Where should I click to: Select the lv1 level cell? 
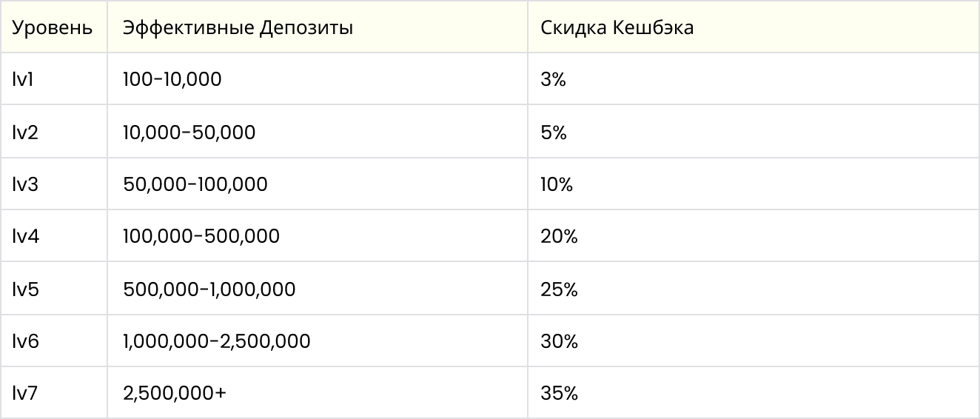click(54, 79)
